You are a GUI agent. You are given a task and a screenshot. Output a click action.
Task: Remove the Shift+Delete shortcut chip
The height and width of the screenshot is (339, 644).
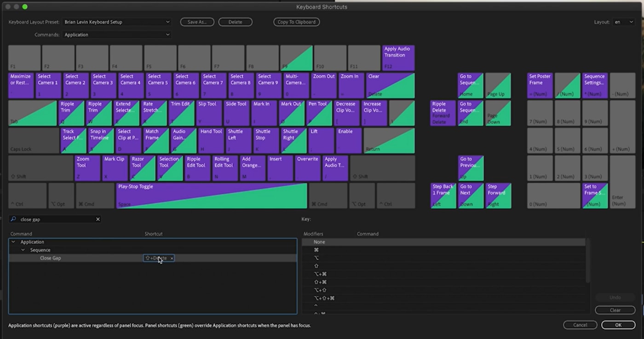[171, 258]
